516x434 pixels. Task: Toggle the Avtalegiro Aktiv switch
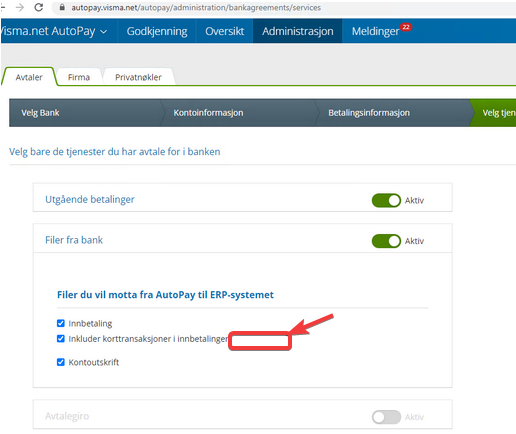(x=386, y=417)
